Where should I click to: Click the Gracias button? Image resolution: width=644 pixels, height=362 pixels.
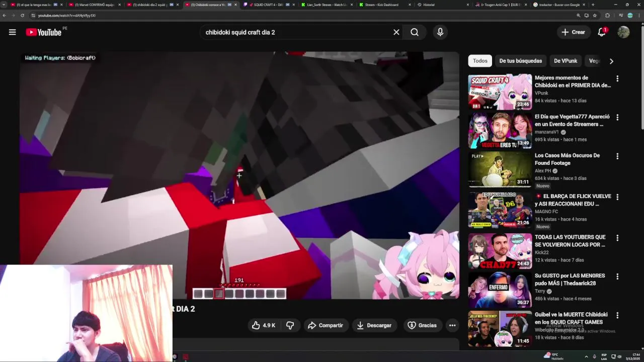(x=422, y=325)
